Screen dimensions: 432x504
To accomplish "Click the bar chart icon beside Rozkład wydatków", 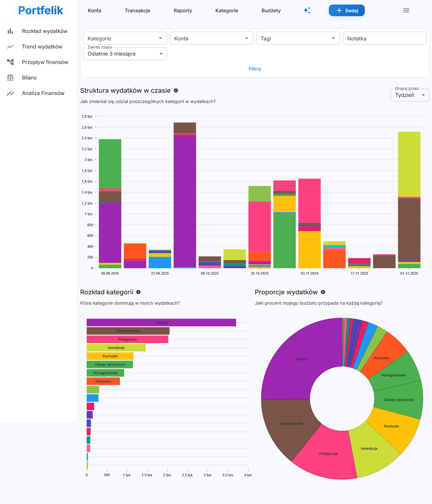I will (x=10, y=31).
